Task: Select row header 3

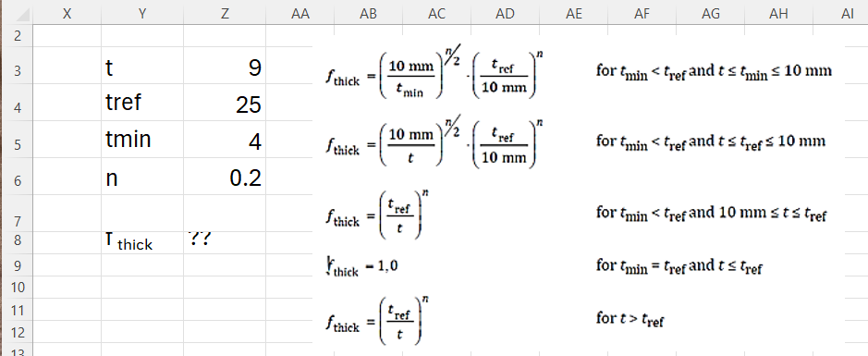Action: coord(17,66)
